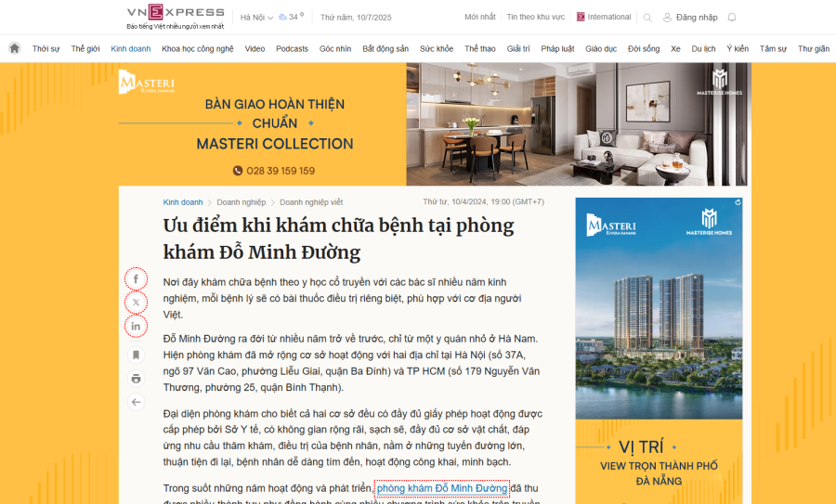Open notifications bell icon
The image size is (836, 504).
pos(732,17)
